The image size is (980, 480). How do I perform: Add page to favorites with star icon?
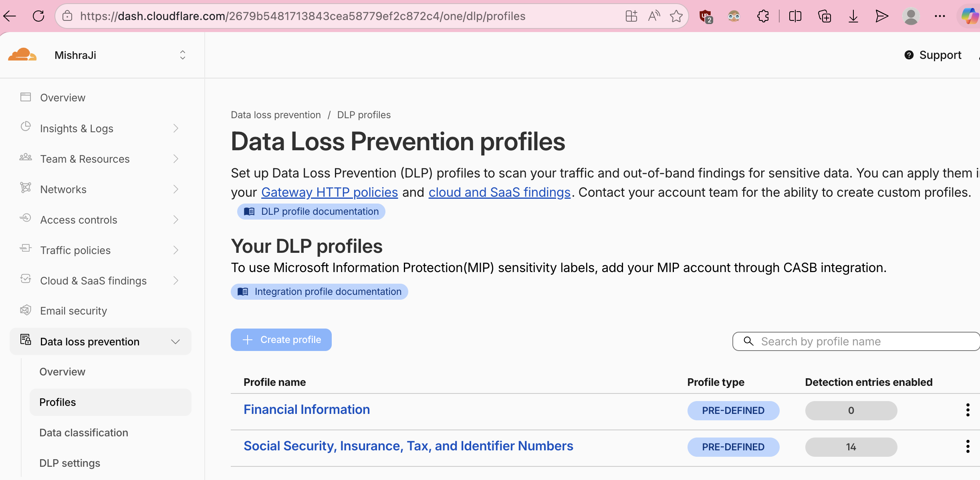tap(676, 16)
